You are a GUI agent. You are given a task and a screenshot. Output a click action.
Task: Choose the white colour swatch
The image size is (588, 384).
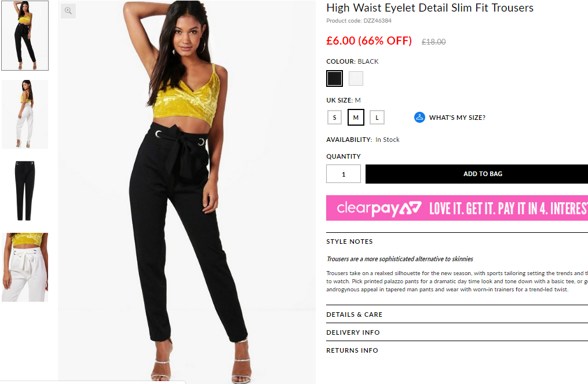[356, 78]
